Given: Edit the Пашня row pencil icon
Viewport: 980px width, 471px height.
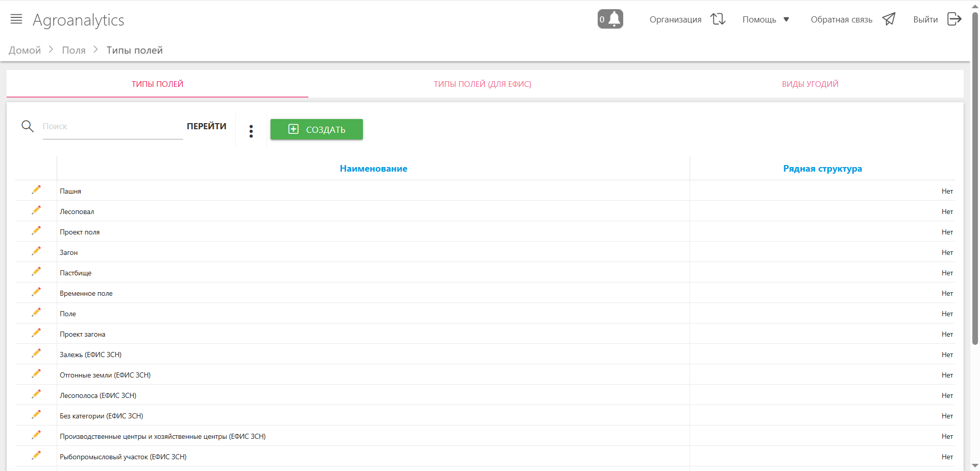Looking at the screenshot, I should [36, 190].
